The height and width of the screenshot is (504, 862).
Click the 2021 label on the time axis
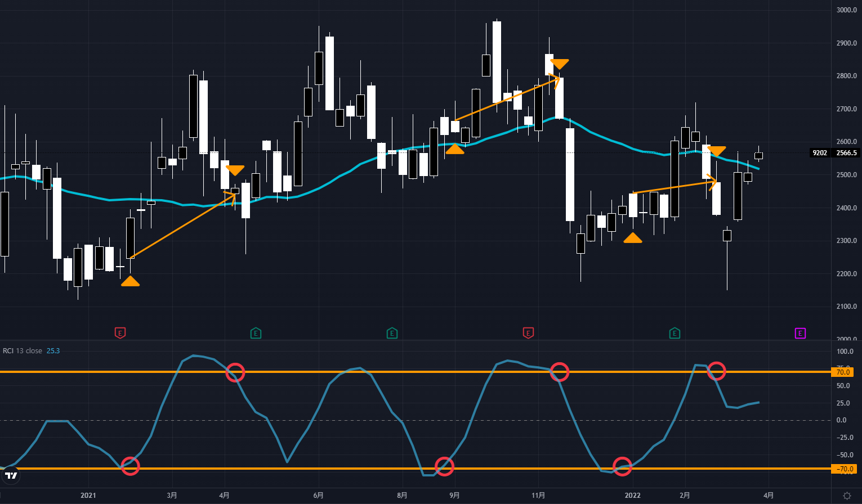click(x=88, y=496)
